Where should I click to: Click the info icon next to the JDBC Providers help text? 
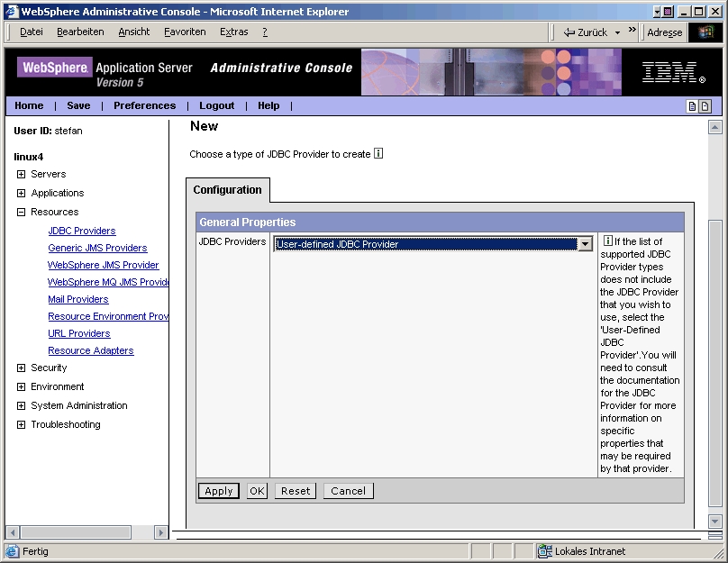click(608, 241)
